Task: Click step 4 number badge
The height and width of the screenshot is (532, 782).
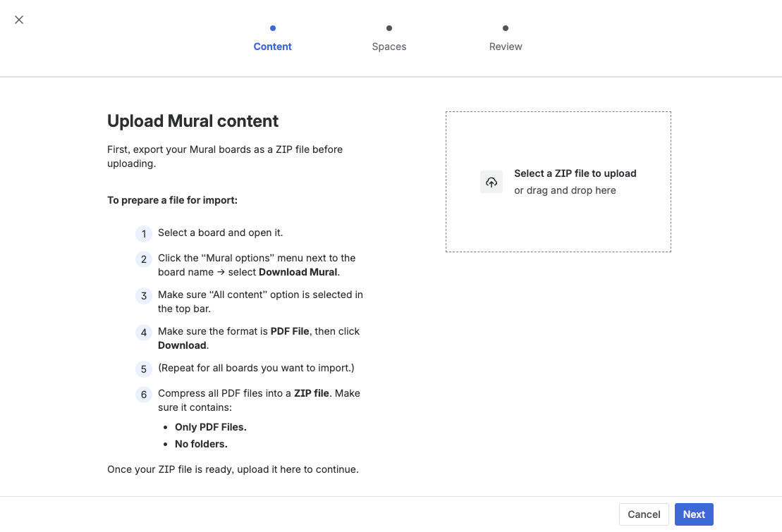Action: click(x=144, y=333)
